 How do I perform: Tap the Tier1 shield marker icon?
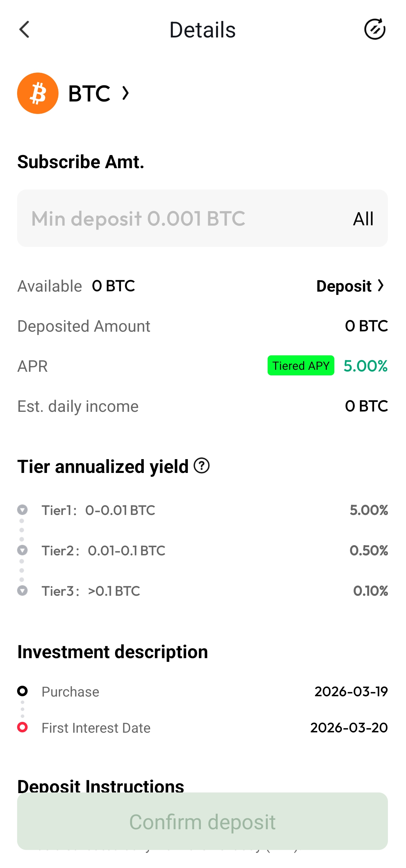pos(22,509)
